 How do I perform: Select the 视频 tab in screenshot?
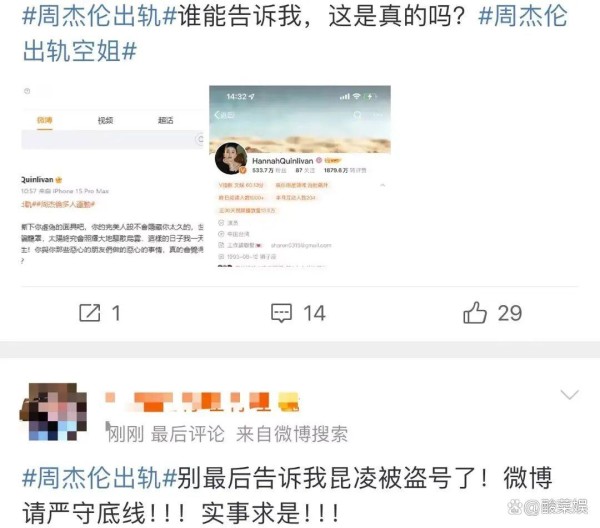[x=105, y=121]
